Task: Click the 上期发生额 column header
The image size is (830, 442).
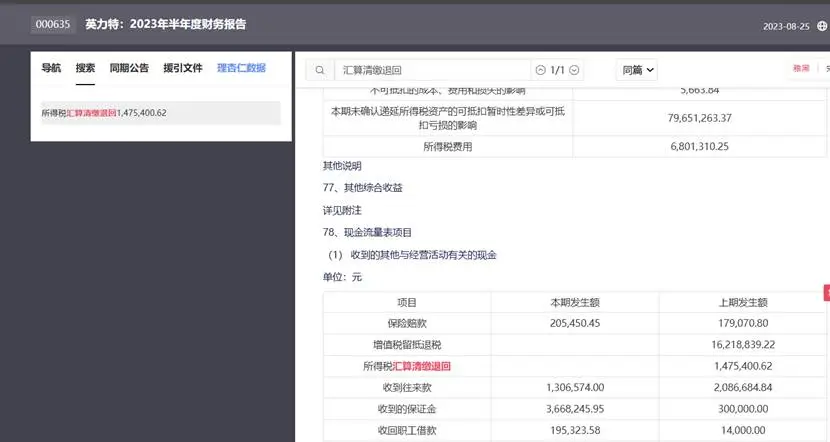Action: click(x=743, y=303)
